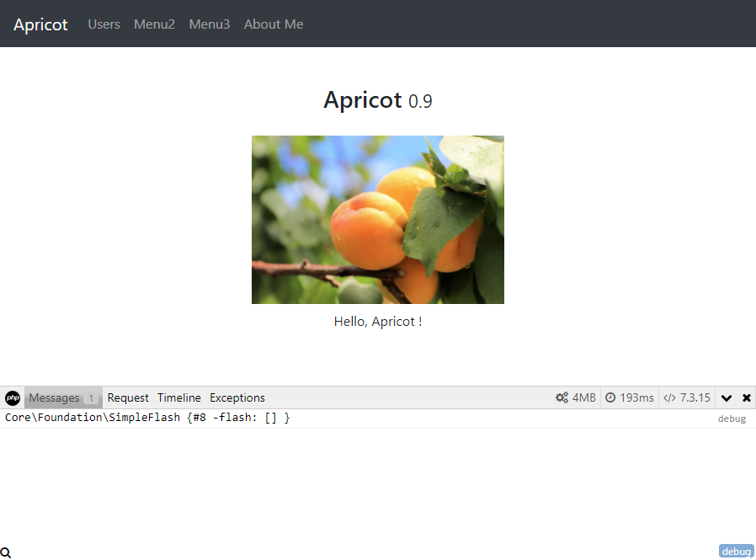Click the magnifier search icon at bottom left
The height and width of the screenshot is (560, 756).
pos(6,552)
